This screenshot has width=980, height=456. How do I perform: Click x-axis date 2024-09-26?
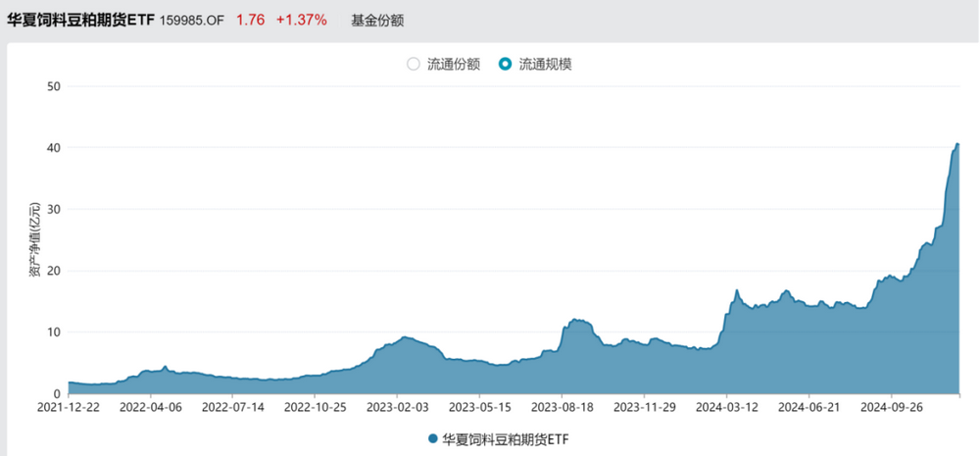pos(892,407)
